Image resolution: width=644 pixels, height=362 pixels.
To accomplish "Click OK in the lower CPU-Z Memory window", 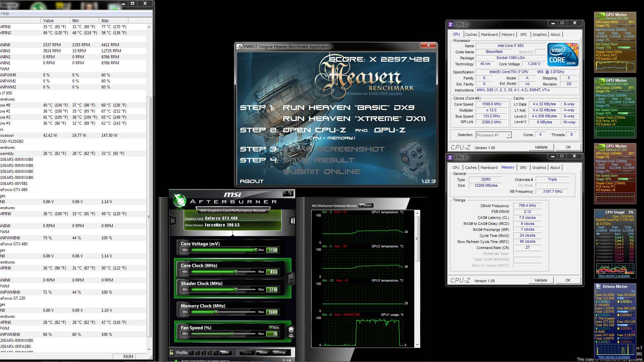I will click(568, 280).
